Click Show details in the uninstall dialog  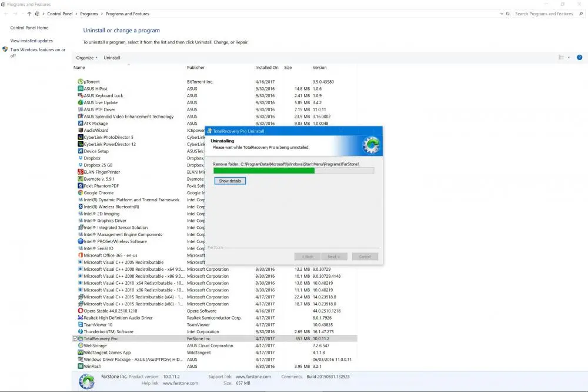pyautogui.click(x=230, y=181)
